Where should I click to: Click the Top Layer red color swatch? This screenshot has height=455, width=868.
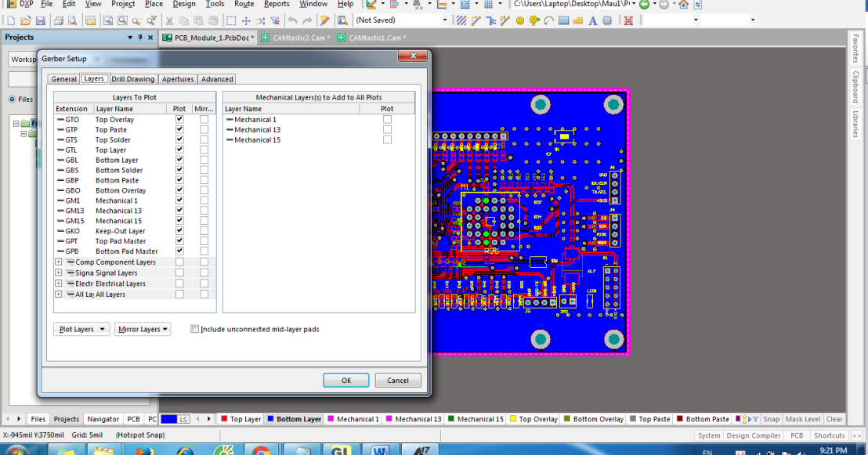(224, 419)
